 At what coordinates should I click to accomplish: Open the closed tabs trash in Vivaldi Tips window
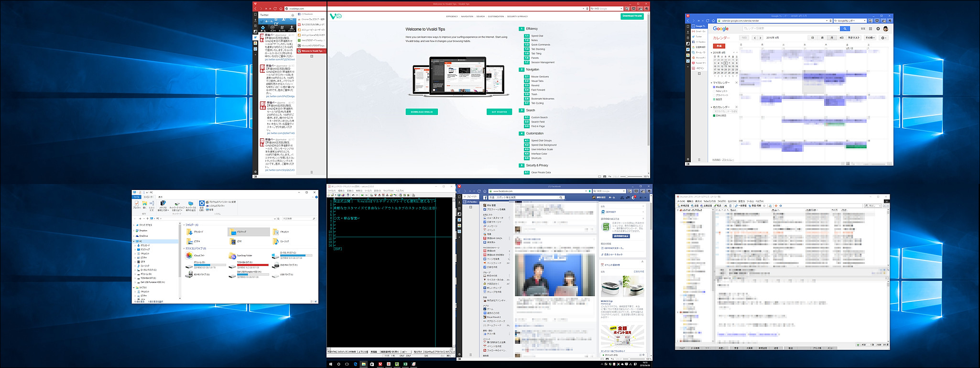pos(312,172)
